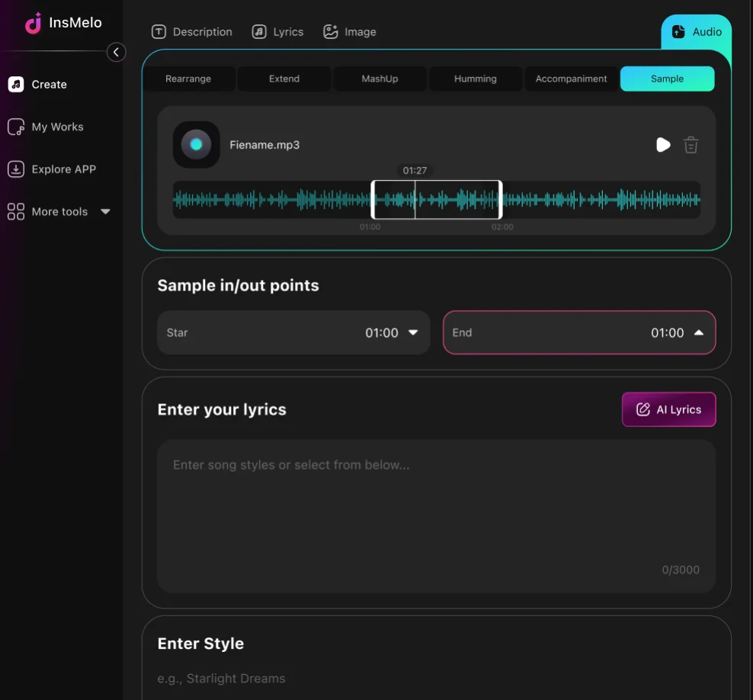Collapse the sidebar with the chevron button
This screenshot has height=700, width=753.
click(116, 52)
